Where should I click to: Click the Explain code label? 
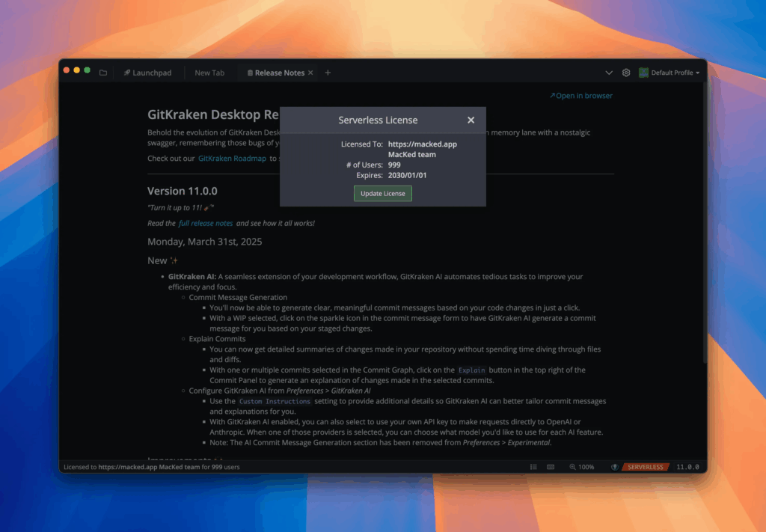pos(471,370)
